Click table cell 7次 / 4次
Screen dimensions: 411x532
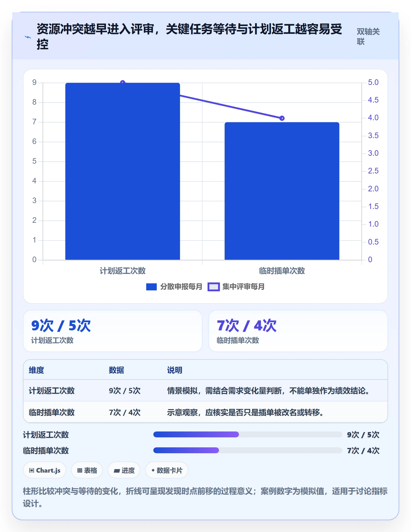tap(124, 412)
